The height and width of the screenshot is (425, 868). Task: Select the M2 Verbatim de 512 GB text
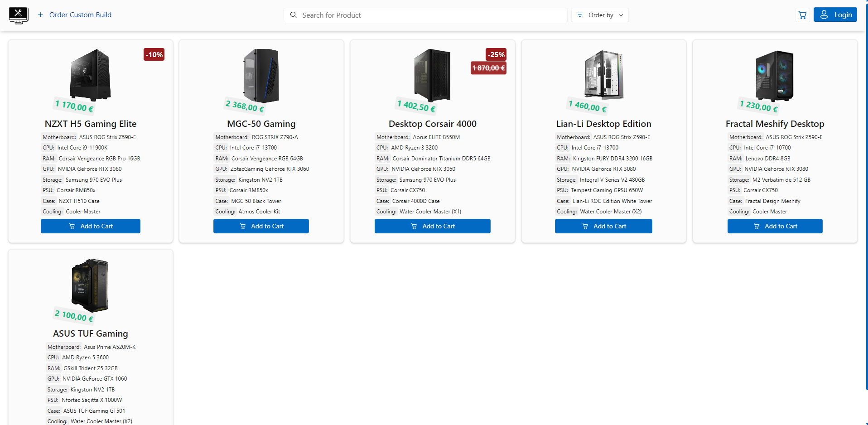coord(781,180)
